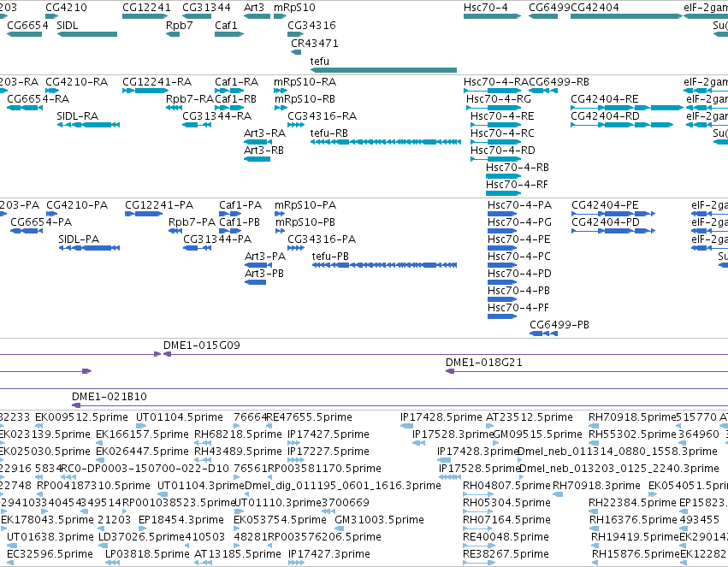Screen dimensions: 728x567
Task: Click the DME1-021B10 clone label
Action: point(109,397)
